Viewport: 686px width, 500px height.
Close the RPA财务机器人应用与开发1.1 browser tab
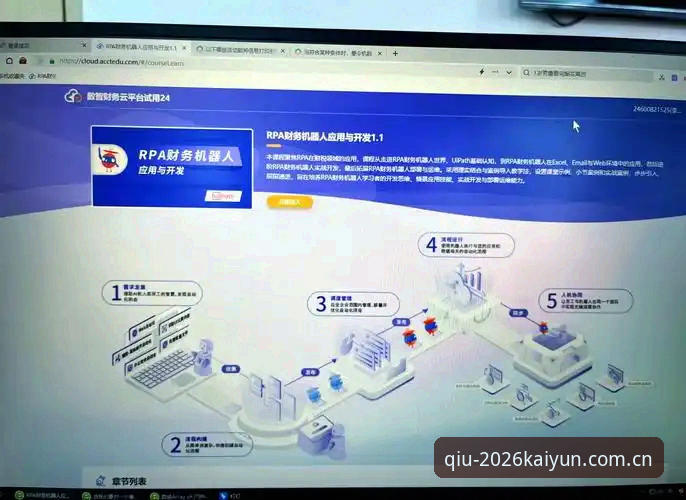tap(185, 48)
